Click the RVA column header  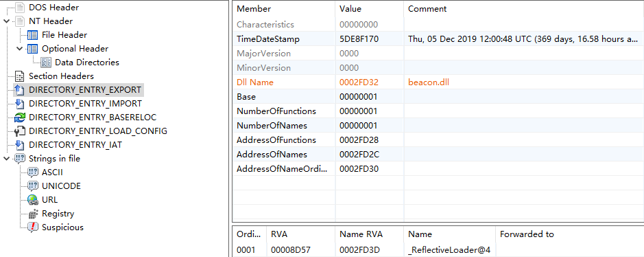pyautogui.click(x=301, y=234)
